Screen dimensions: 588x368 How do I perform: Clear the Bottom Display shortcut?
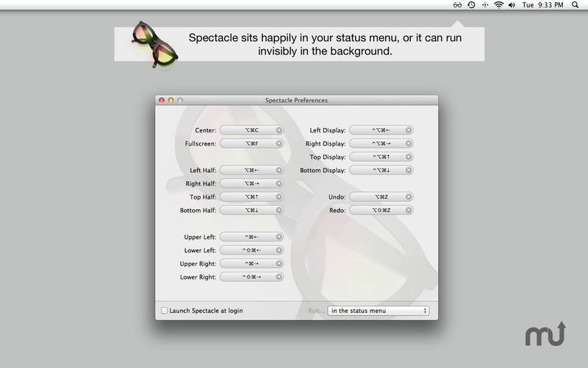click(409, 170)
